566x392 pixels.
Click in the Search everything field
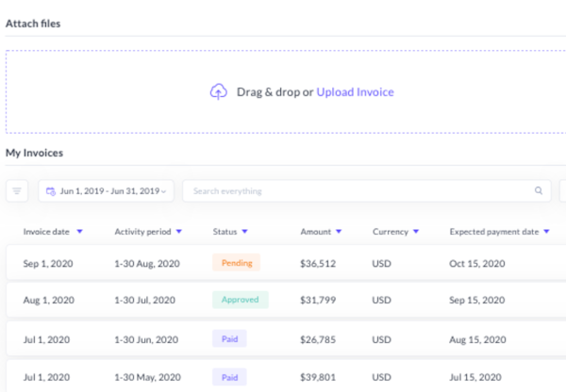358,191
